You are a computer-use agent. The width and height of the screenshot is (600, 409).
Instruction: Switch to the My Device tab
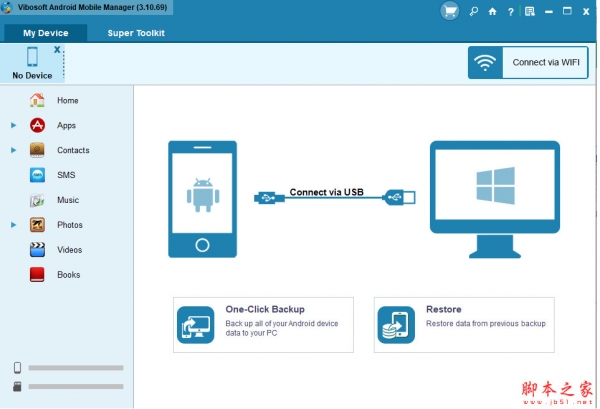coord(46,33)
